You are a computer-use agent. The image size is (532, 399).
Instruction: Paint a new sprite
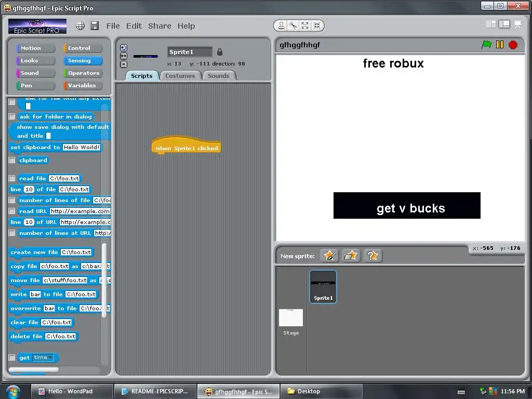(x=329, y=256)
